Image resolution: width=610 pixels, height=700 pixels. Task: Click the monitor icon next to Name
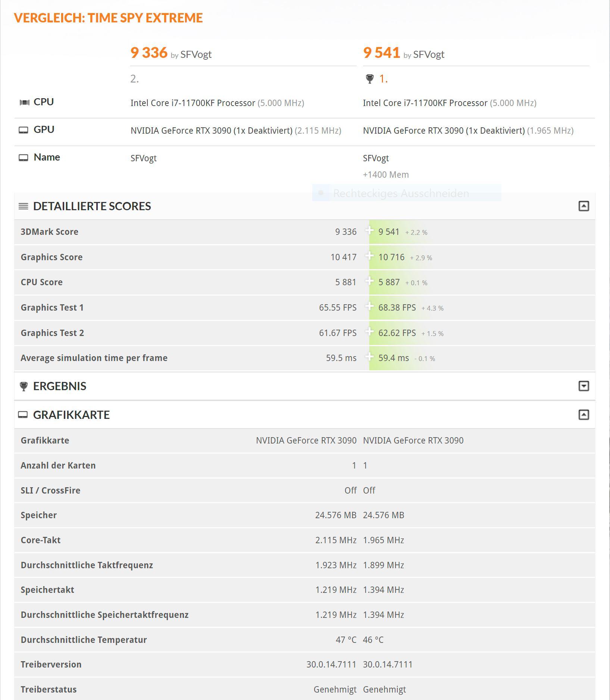[x=24, y=158]
